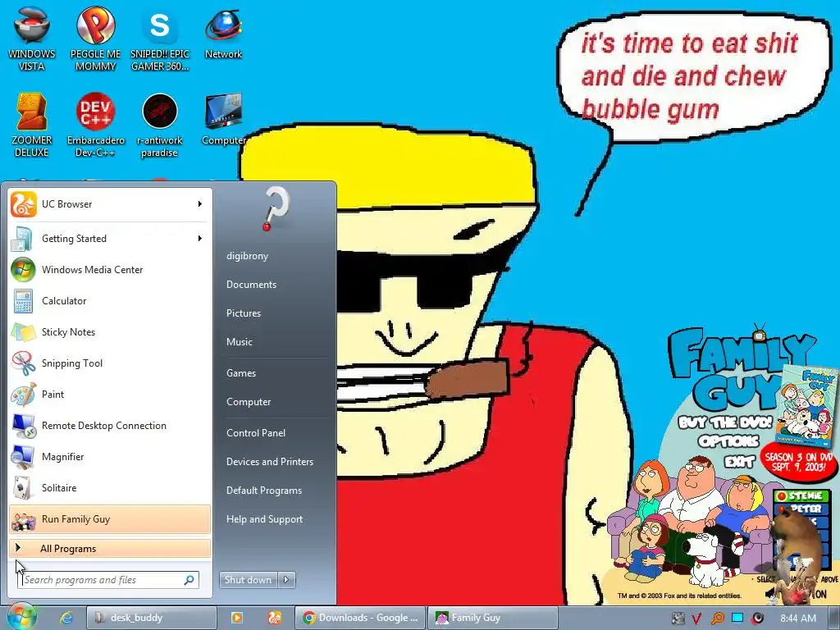Switch to Downloads - Google Chrome taskbar window
The height and width of the screenshot is (630, 840).
point(360,618)
